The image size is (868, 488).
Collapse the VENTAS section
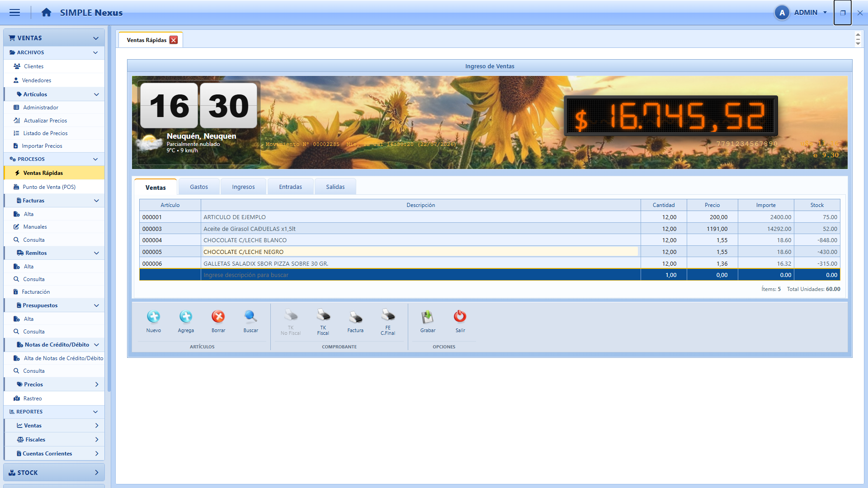click(96, 38)
